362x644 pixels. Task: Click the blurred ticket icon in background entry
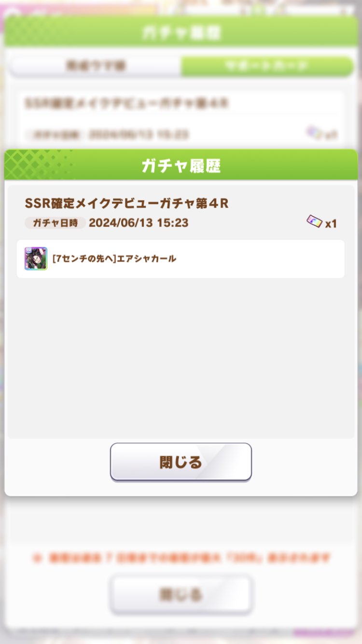(314, 132)
